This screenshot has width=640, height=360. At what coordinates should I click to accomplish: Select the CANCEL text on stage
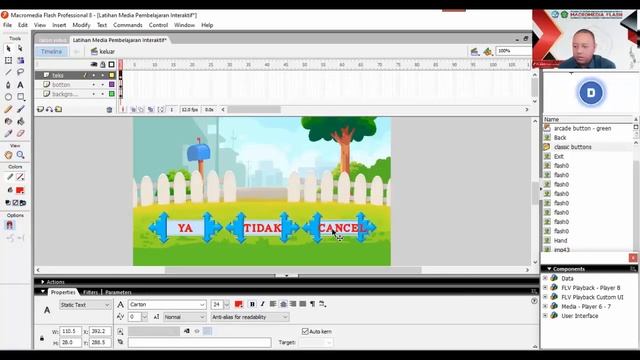tap(342, 228)
